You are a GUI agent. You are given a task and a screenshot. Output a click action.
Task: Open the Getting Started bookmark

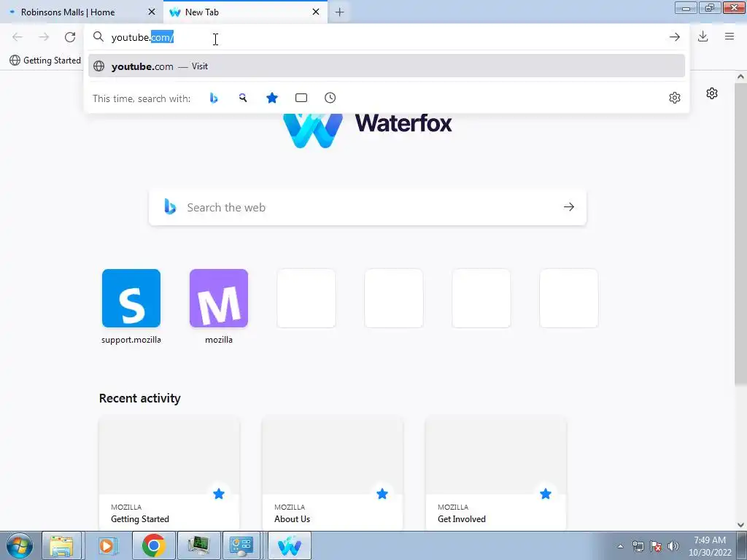coord(45,61)
